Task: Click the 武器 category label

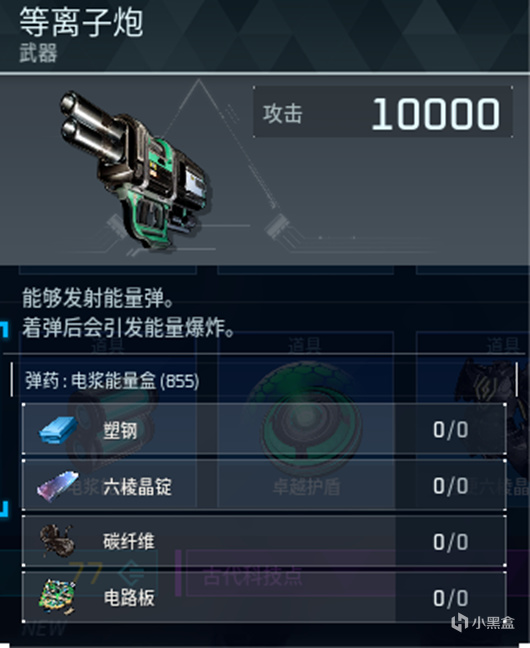Action: [38, 54]
